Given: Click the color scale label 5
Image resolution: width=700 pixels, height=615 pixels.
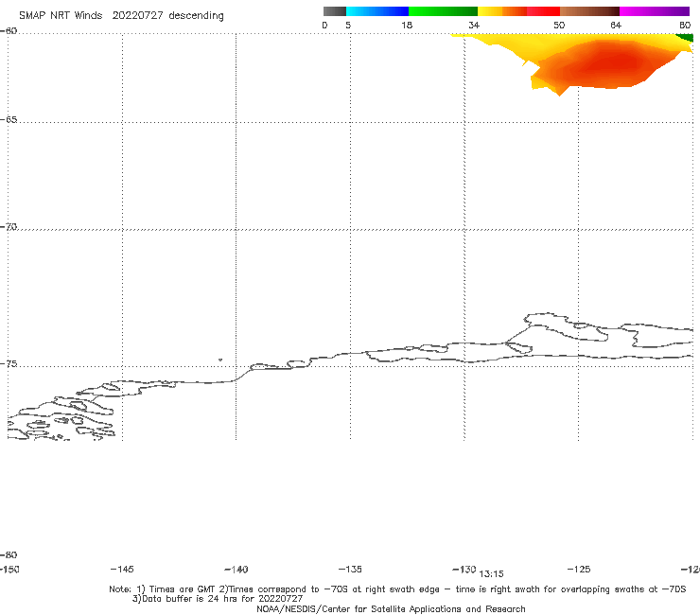Looking at the screenshot, I should pos(348,26).
